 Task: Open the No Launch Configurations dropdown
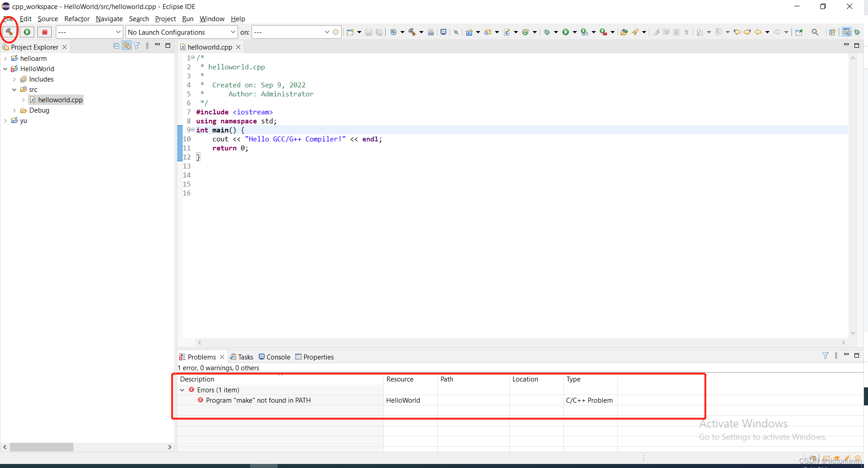pyautogui.click(x=233, y=32)
